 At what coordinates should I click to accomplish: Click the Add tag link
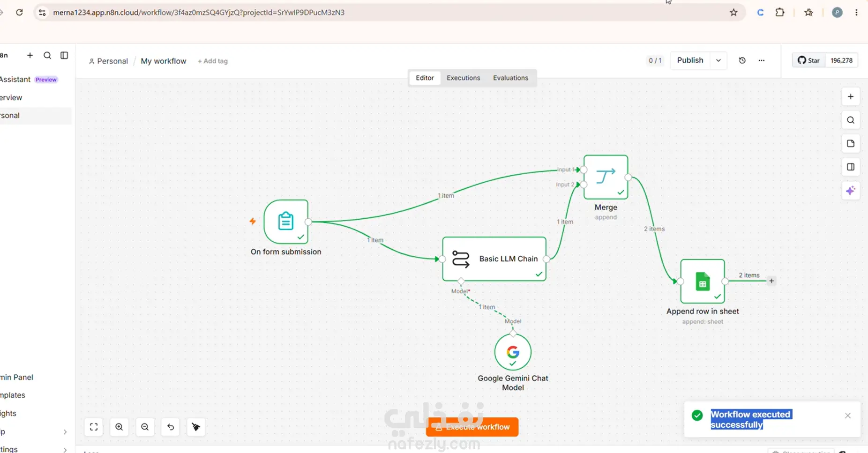tap(213, 61)
